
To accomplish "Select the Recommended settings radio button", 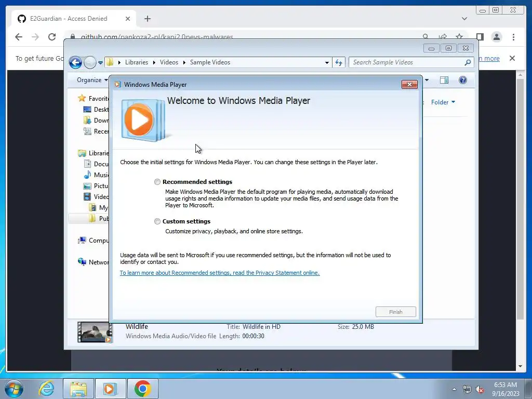I will (157, 182).
